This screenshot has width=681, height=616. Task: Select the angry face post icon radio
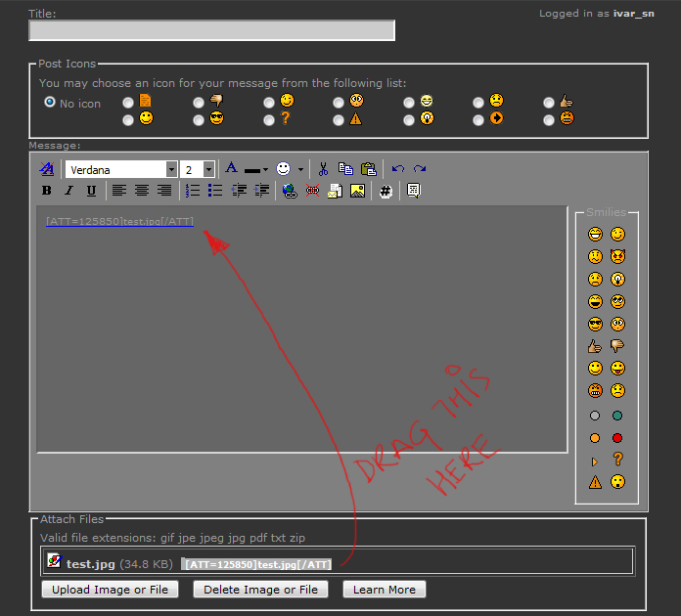549,120
